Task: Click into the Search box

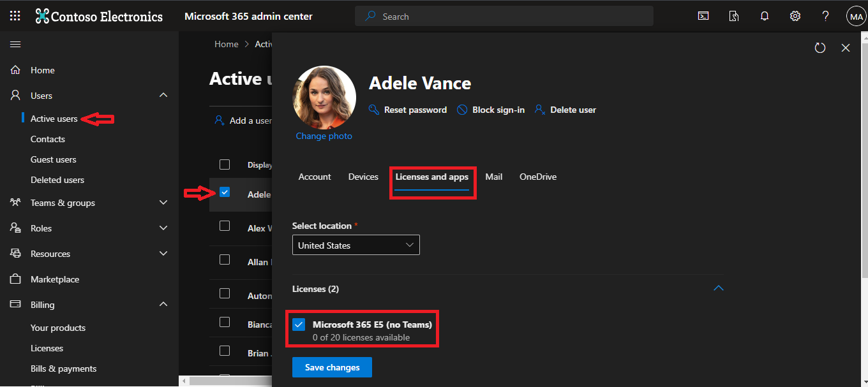Action: (504, 17)
